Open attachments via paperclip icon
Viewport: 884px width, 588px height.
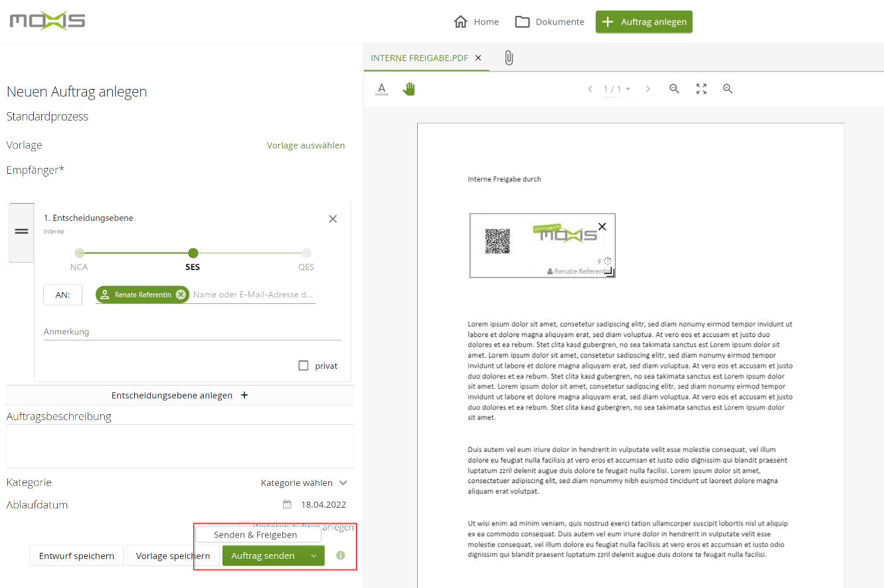click(x=509, y=58)
